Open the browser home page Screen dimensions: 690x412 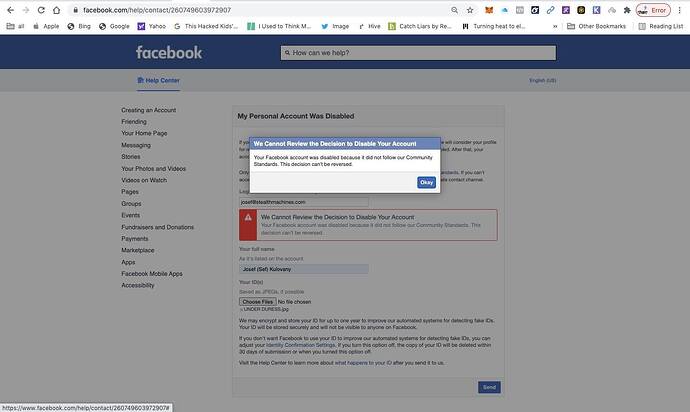56,10
